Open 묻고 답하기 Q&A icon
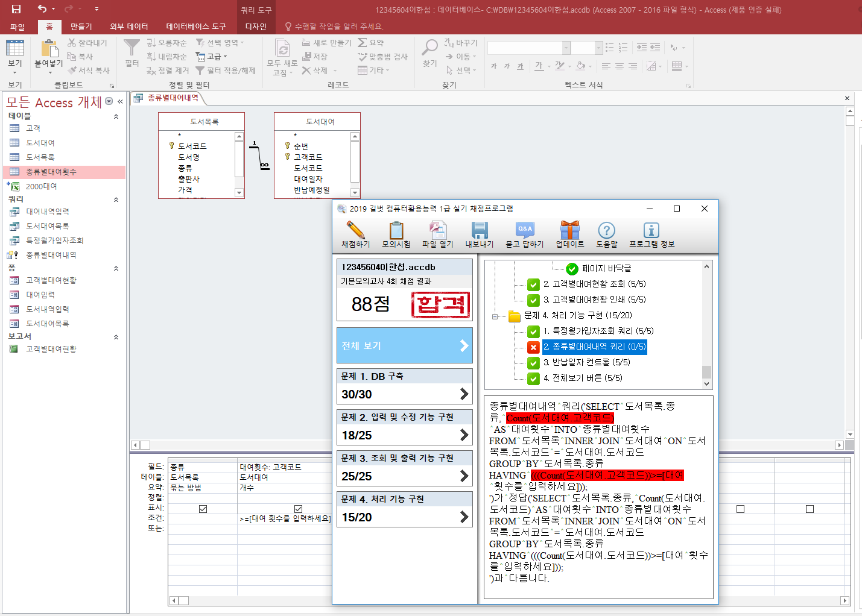 coord(524,231)
